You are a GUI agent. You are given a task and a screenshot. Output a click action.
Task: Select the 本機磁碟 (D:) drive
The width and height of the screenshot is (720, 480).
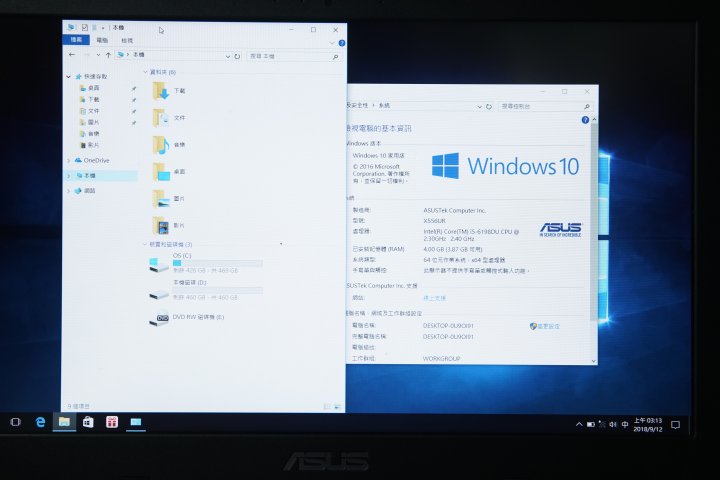tap(206, 290)
